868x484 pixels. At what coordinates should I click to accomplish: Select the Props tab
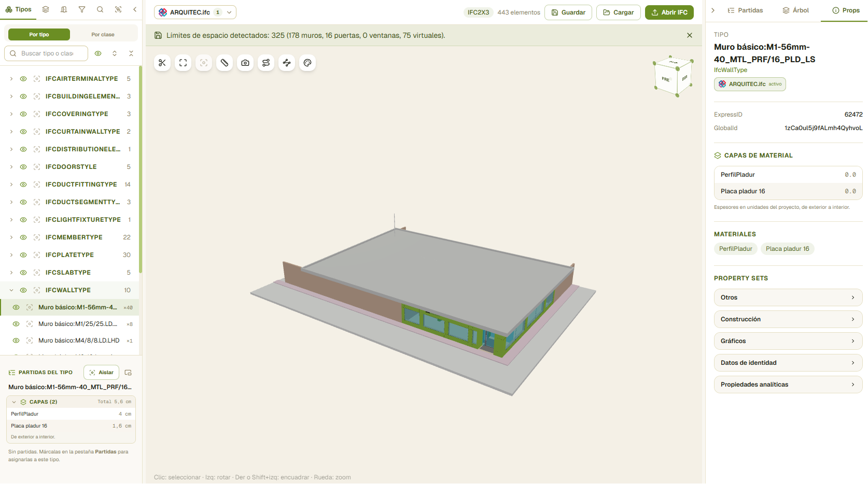pos(846,10)
